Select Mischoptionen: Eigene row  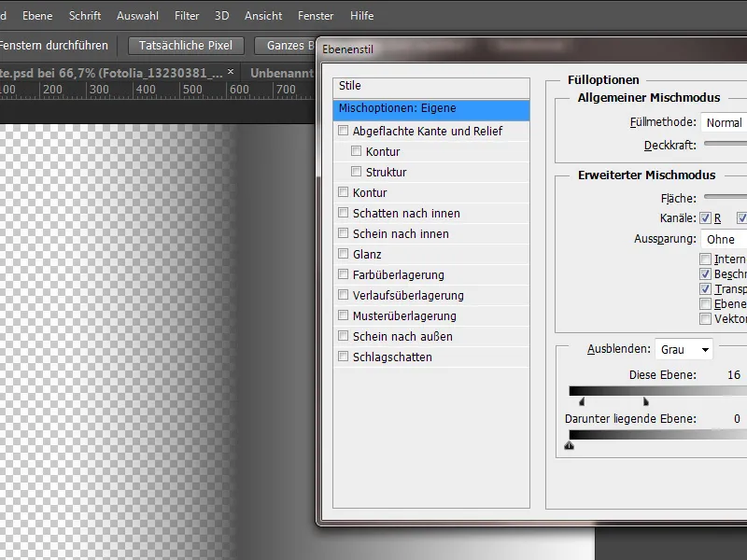(431, 108)
